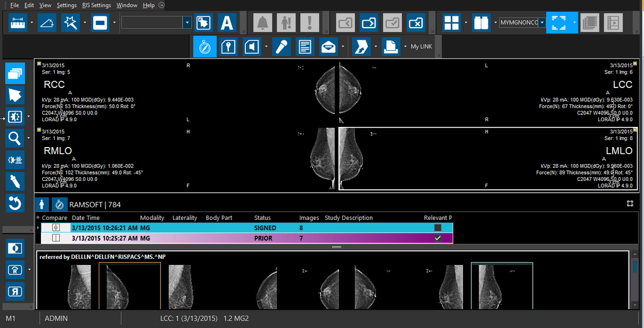Click the invert image icon
This screenshot has height=328, width=644.
point(15,248)
